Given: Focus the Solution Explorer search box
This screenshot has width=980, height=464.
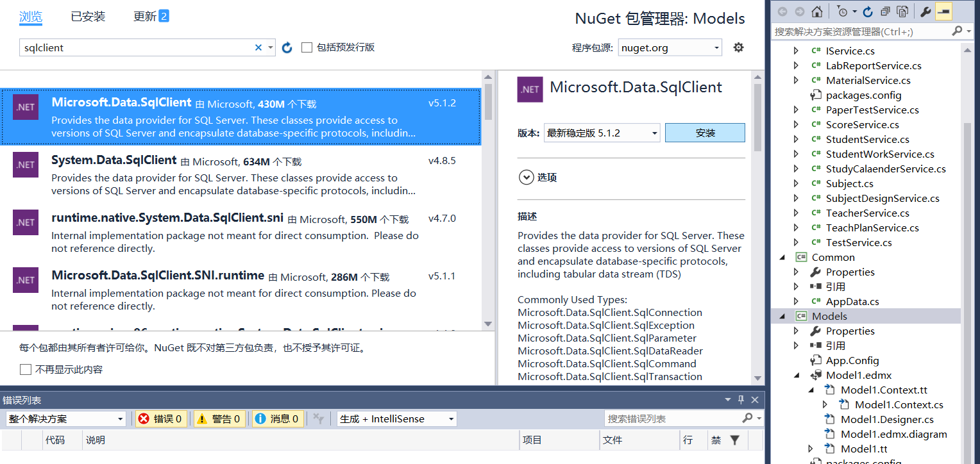Looking at the screenshot, I should point(861,31).
